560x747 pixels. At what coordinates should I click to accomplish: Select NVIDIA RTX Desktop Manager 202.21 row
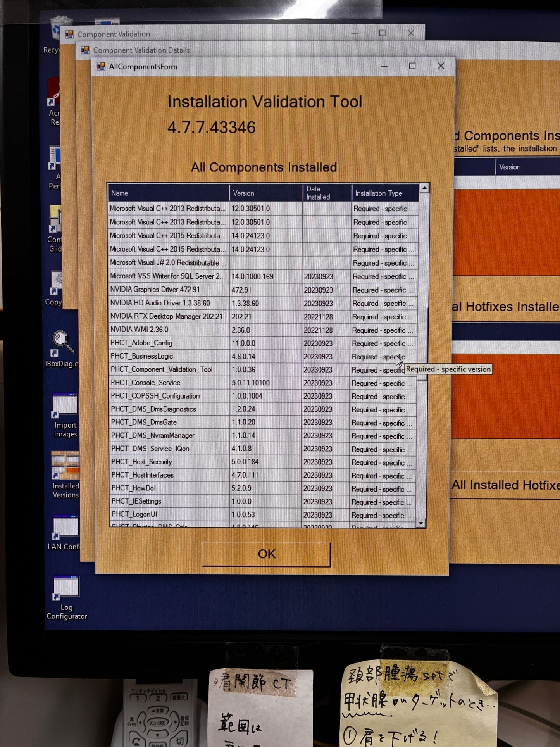pyautogui.click(x=263, y=317)
